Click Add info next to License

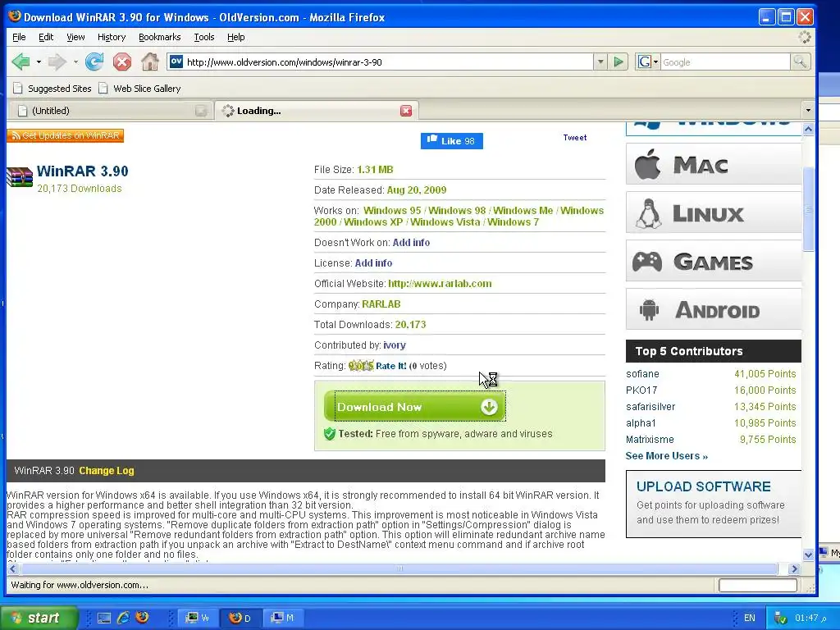[373, 263]
